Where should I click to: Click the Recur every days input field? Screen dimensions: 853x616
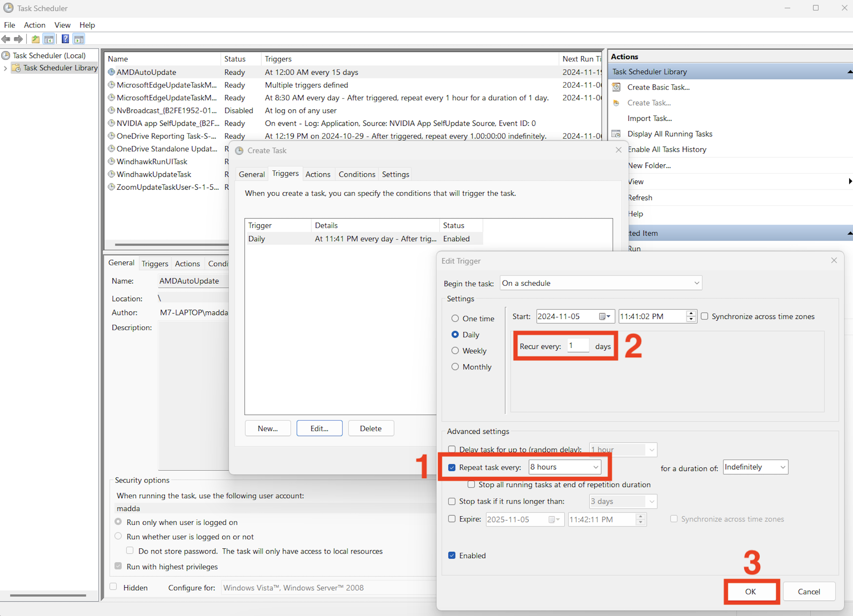tap(577, 346)
